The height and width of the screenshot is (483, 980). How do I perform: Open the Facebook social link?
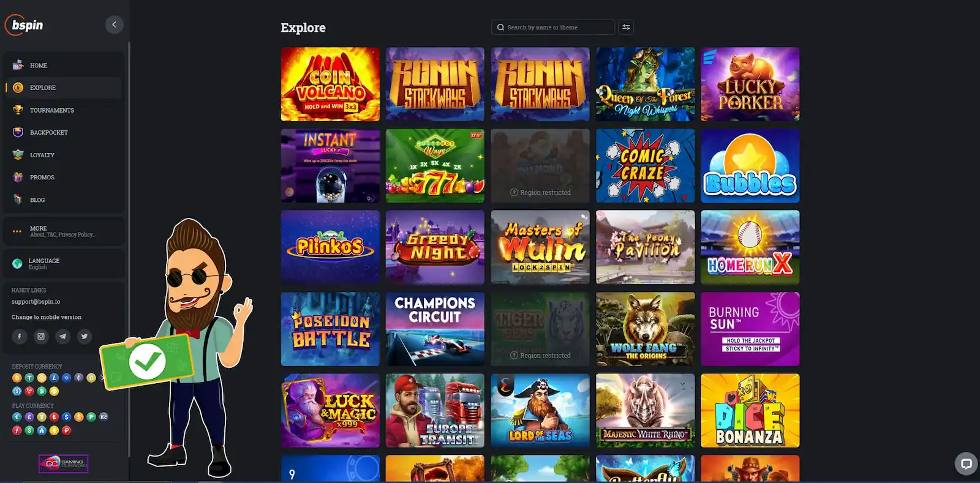(19, 336)
